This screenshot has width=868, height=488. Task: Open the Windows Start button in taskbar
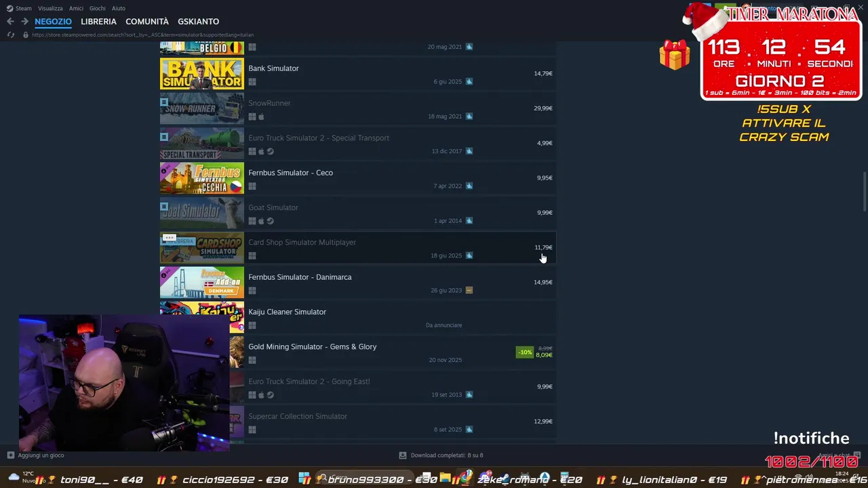click(304, 479)
